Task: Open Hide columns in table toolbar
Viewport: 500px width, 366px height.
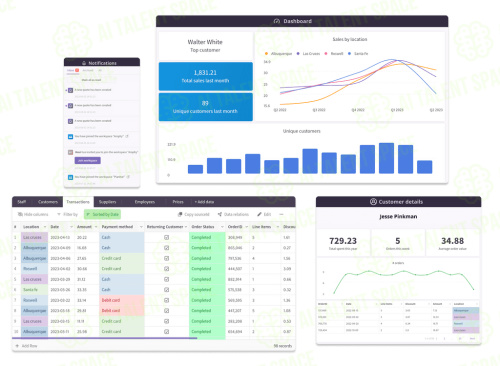Action: click(33, 214)
